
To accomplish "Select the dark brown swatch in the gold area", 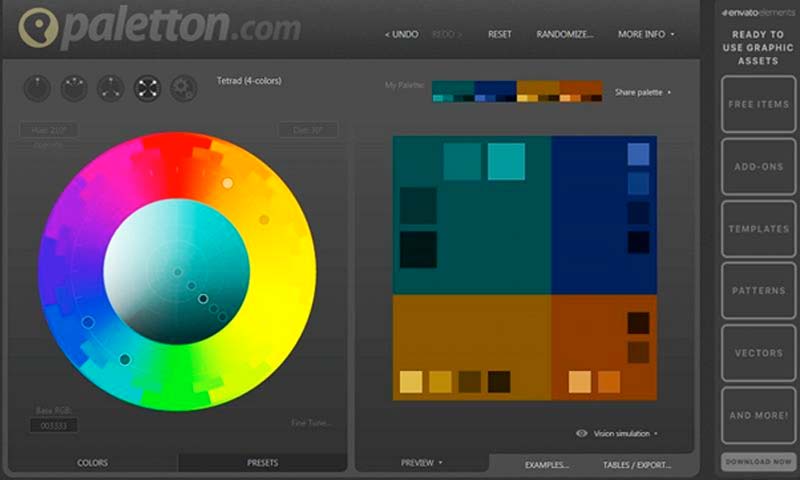I will pos(470,382).
